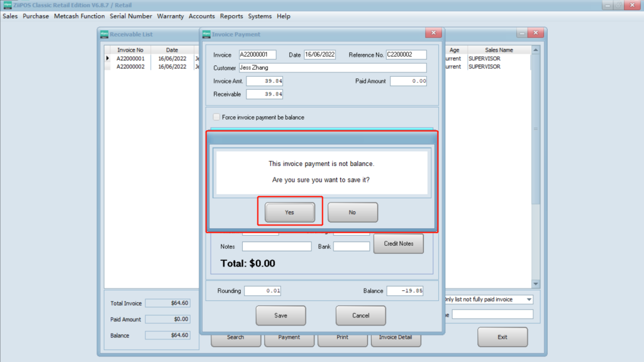
Task: Select invoice A22000002 row in list
Action: (x=131, y=67)
